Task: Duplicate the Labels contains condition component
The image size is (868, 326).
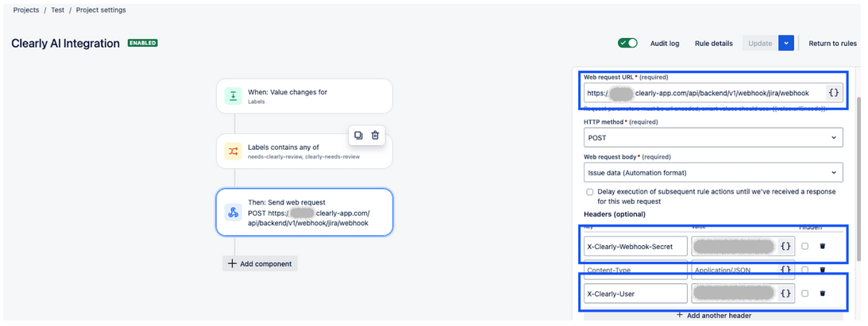Action: tap(359, 136)
